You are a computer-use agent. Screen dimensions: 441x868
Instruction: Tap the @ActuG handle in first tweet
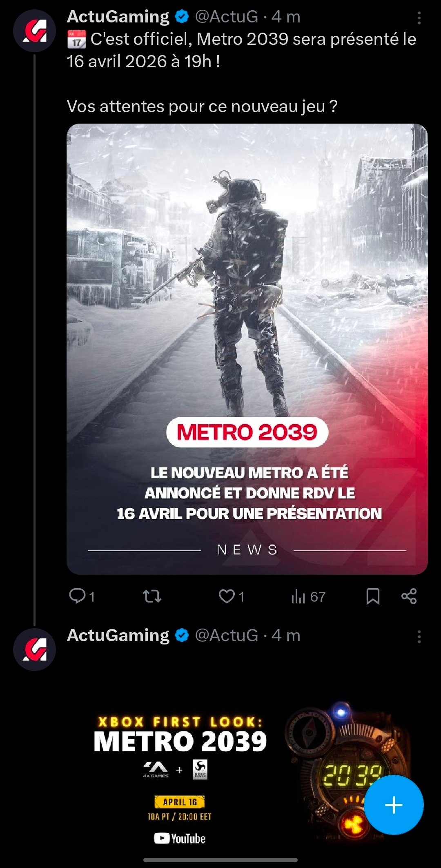pos(227,17)
